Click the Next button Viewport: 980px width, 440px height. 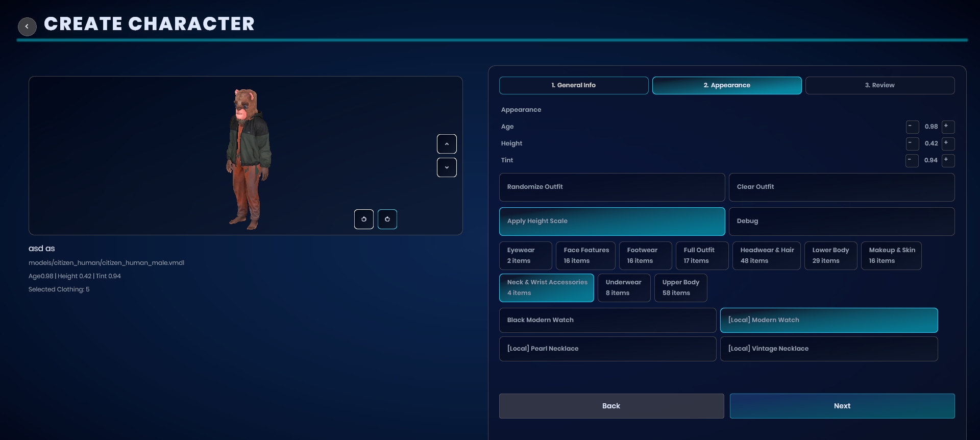(x=842, y=406)
